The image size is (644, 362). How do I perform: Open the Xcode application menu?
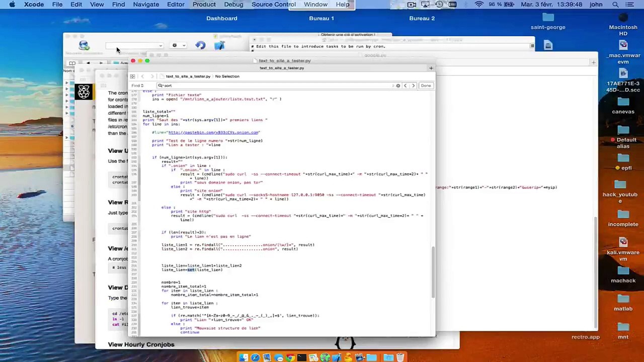pyautogui.click(x=34, y=5)
